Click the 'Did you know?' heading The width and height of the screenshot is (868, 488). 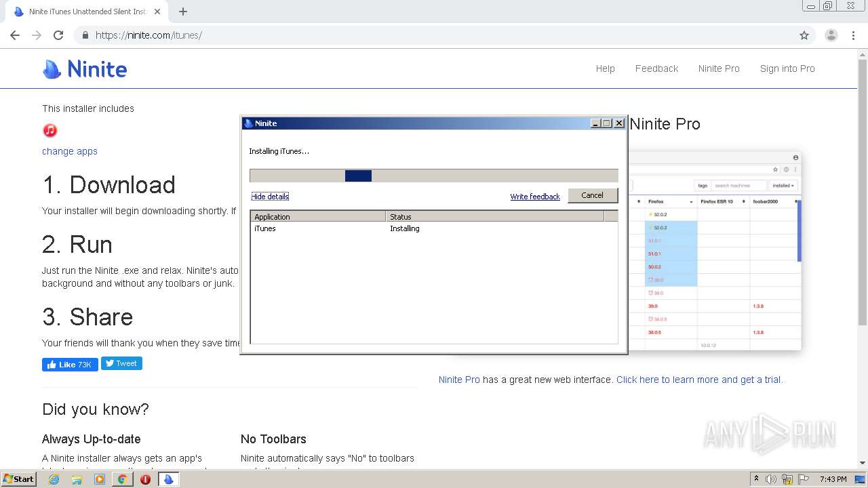(x=96, y=409)
